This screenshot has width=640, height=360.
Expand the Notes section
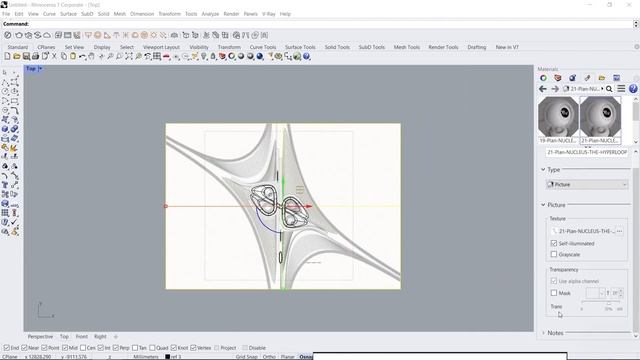point(543,333)
